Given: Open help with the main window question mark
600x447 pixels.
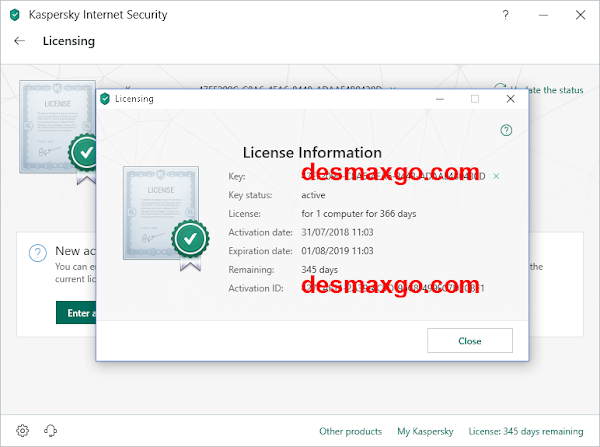Looking at the screenshot, I should click(505, 15).
